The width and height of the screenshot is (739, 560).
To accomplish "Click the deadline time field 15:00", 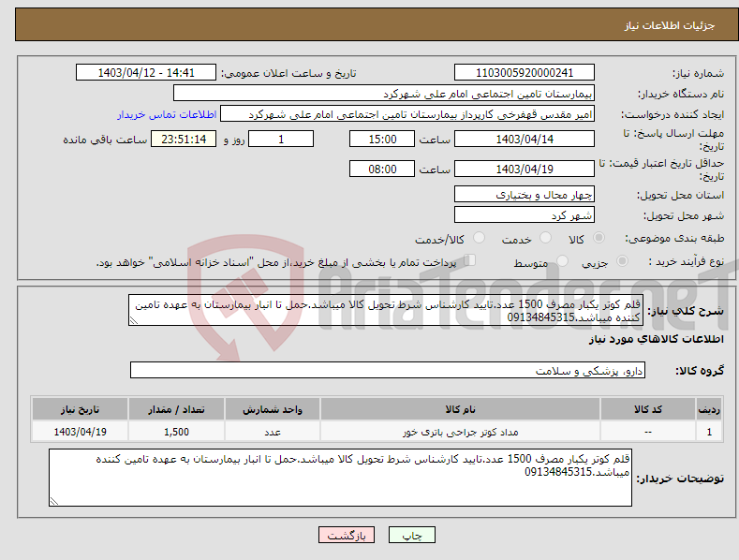I will 382,139.
